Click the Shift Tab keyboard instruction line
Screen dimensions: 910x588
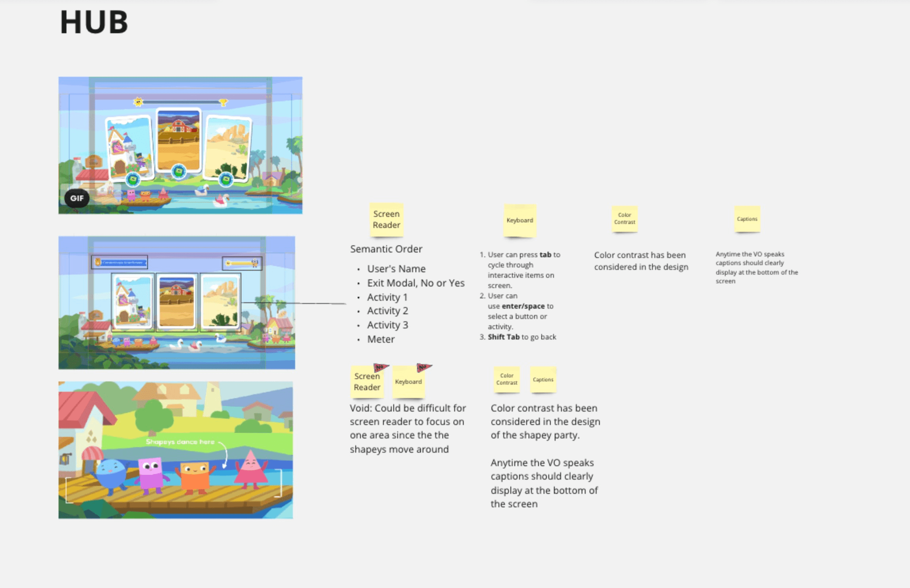point(521,337)
